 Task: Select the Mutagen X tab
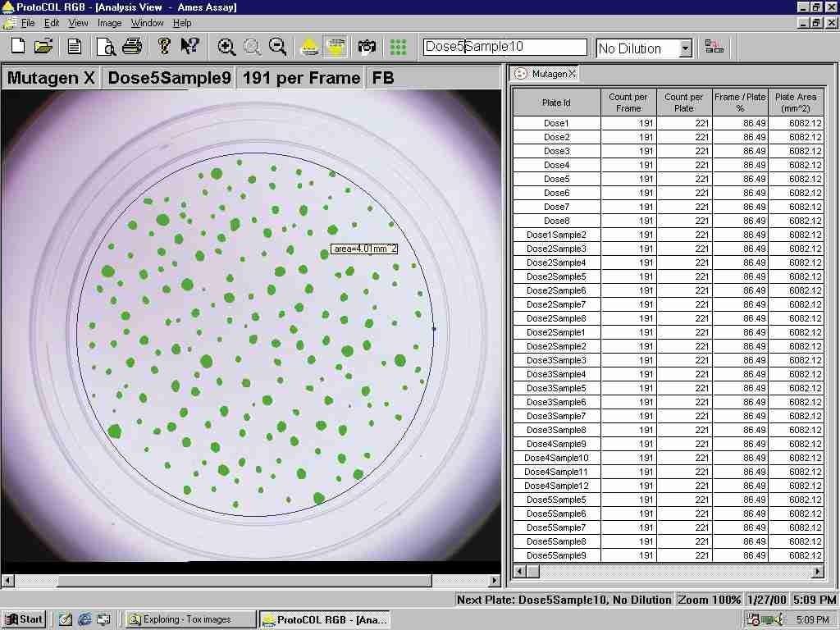tap(546, 74)
